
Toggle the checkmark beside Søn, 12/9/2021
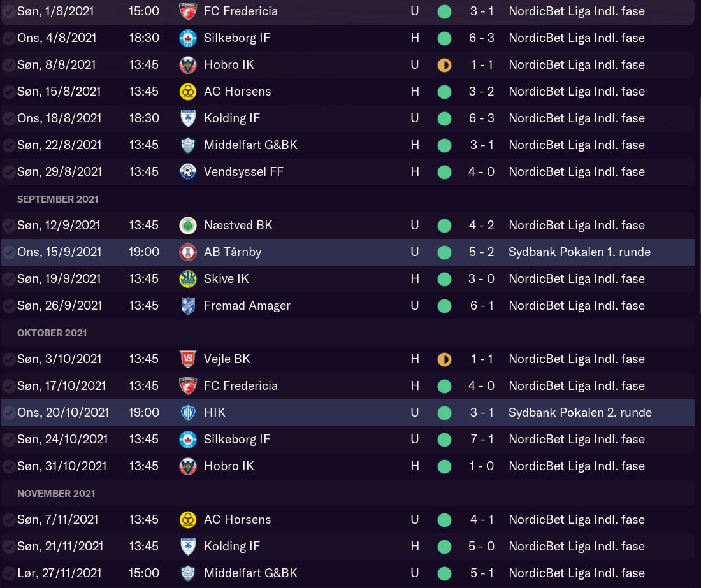[9, 226]
